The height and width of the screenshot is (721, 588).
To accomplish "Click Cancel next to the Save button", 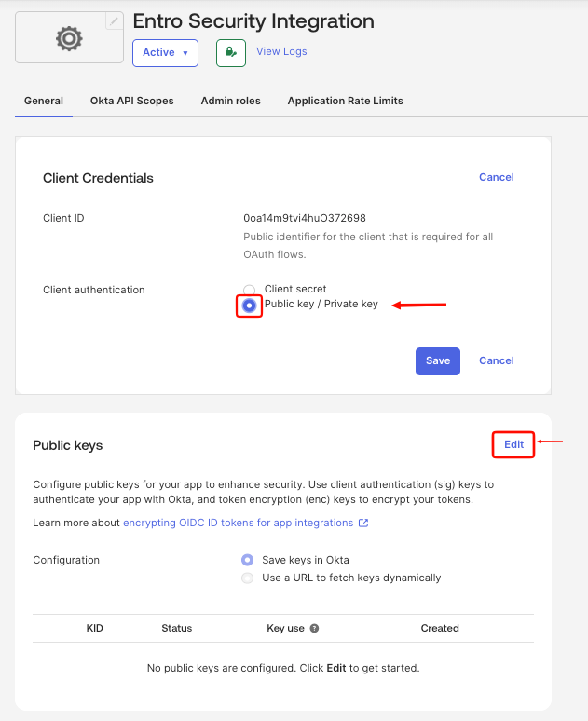I will coord(497,360).
